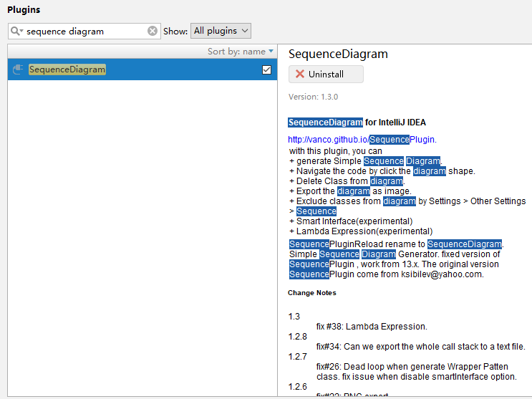Focus the plugin search field

pyautogui.click(x=84, y=32)
